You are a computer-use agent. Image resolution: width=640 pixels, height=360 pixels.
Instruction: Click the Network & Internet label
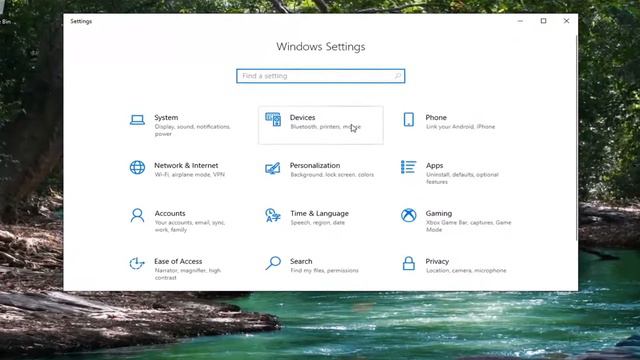[x=186, y=165]
